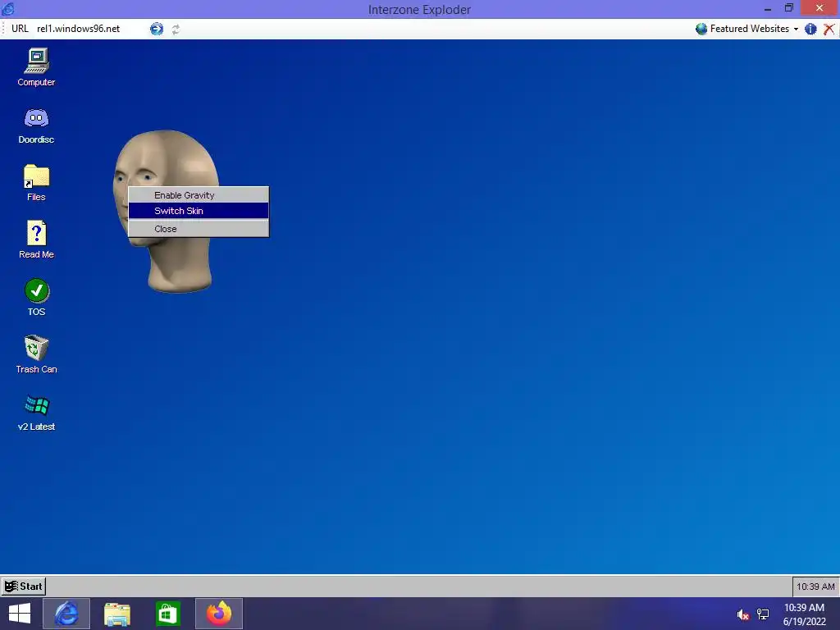Screen dimensions: 840x630
Task: Click the network tray icon
Action: [x=763, y=614]
